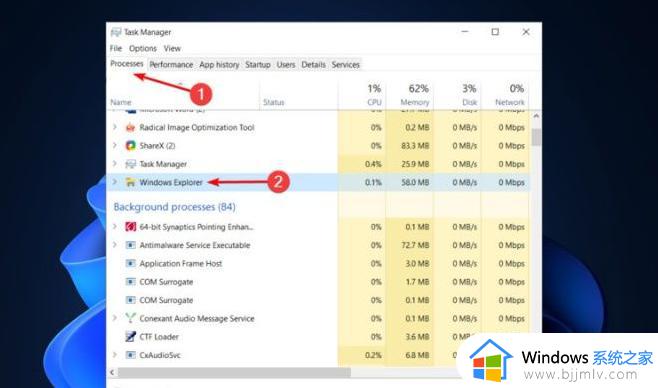Screen dimensions: 658x388
Task: Select the Radical Image Optimization Tool name
Action: click(x=197, y=128)
